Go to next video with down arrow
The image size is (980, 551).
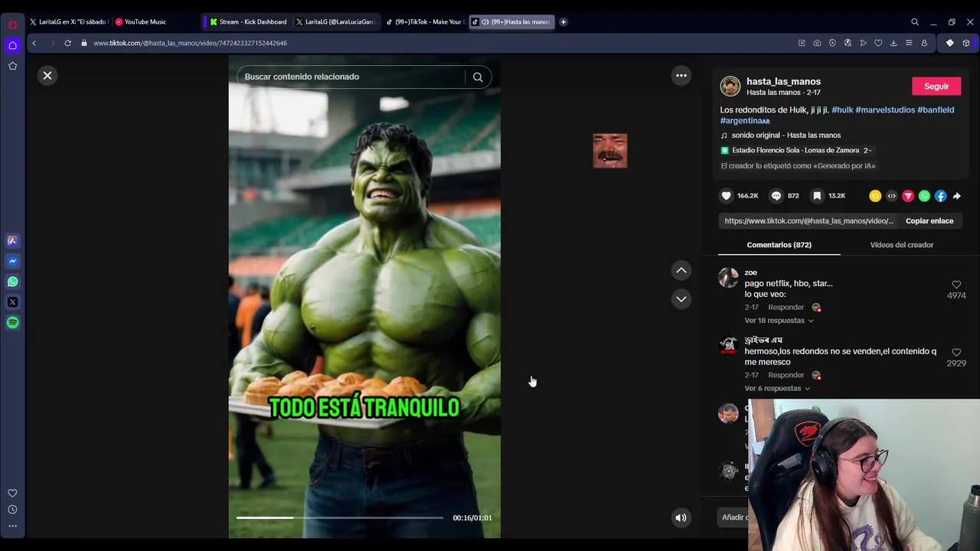coord(681,299)
